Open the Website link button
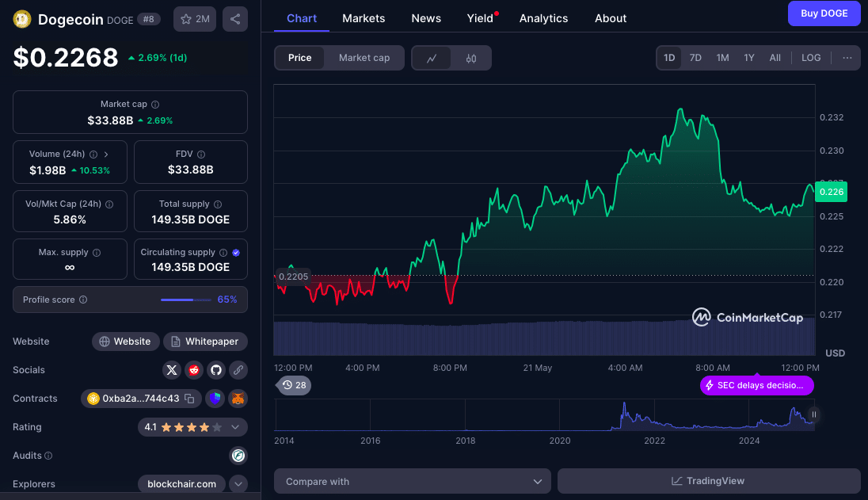Image resolution: width=868 pixels, height=500 pixels. click(126, 342)
